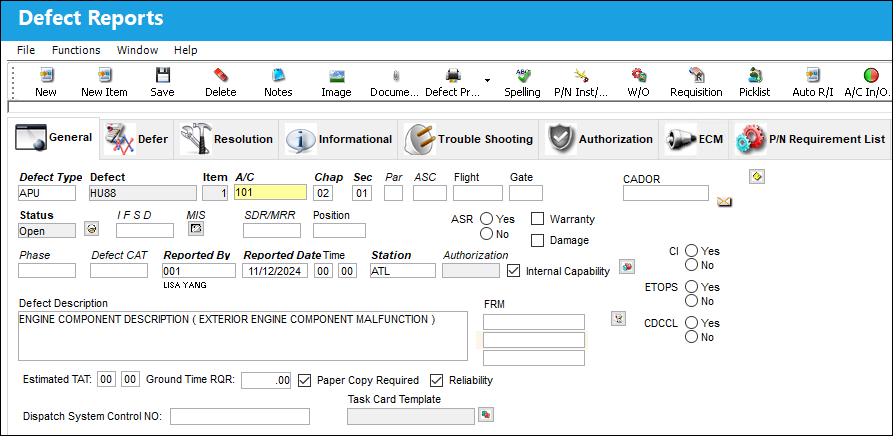The image size is (893, 436).
Task: Click the Flight input field
Action: [478, 193]
